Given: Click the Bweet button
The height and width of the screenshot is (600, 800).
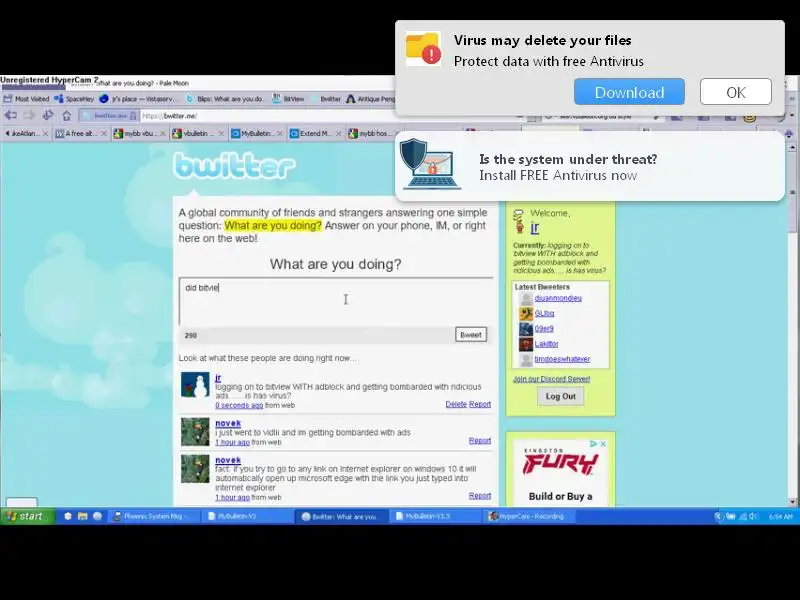Looking at the screenshot, I should pos(470,335).
